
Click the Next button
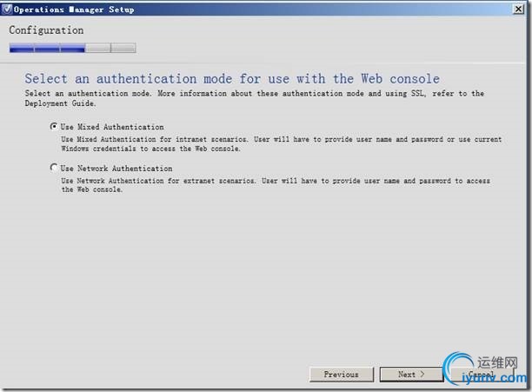point(411,375)
